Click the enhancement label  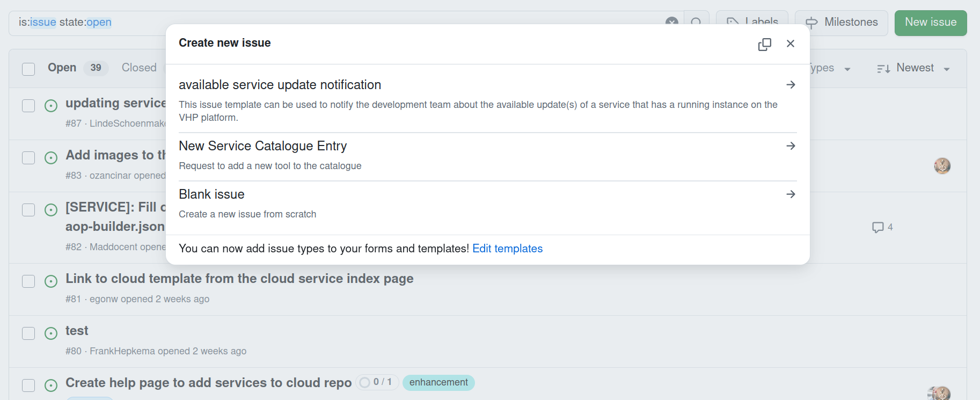pos(438,382)
